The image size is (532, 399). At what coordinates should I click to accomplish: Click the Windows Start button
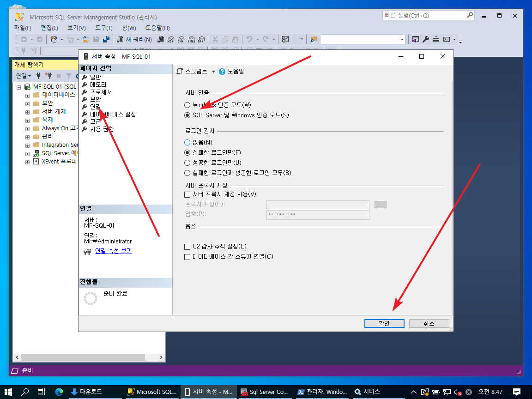tap(8, 392)
